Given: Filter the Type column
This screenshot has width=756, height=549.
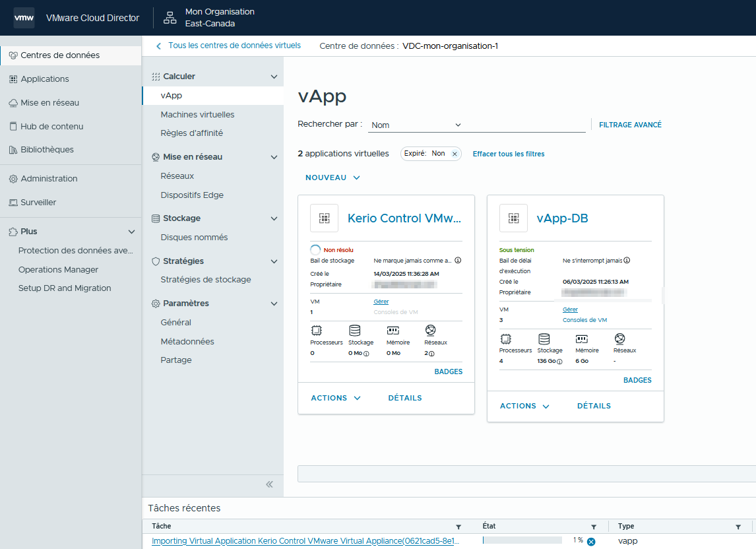Looking at the screenshot, I should point(738,527).
